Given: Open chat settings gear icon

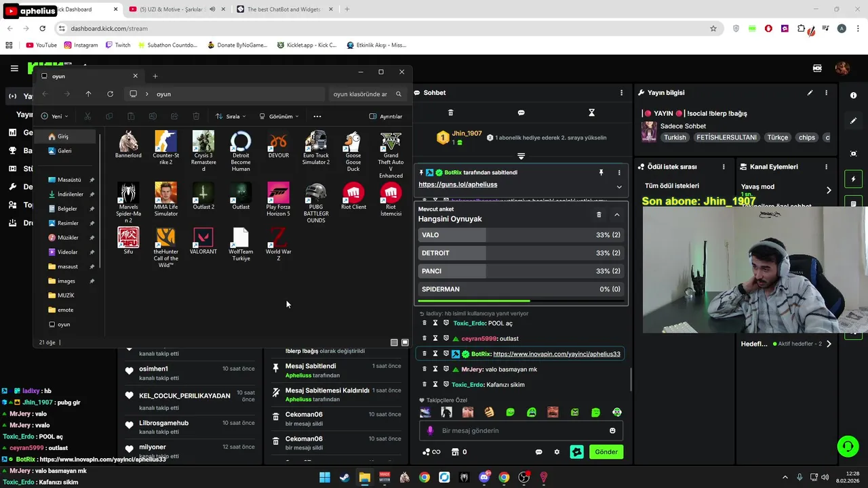Looking at the screenshot, I should click(x=557, y=452).
